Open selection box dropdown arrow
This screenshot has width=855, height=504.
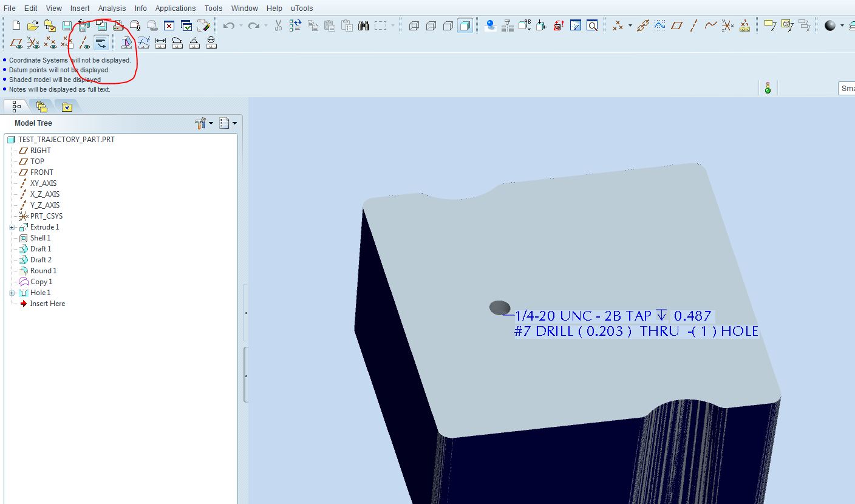393,26
